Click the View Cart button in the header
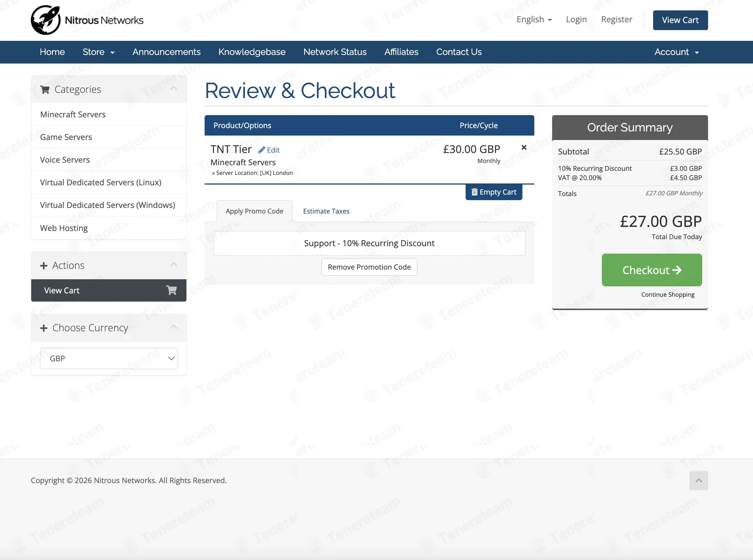 click(681, 20)
